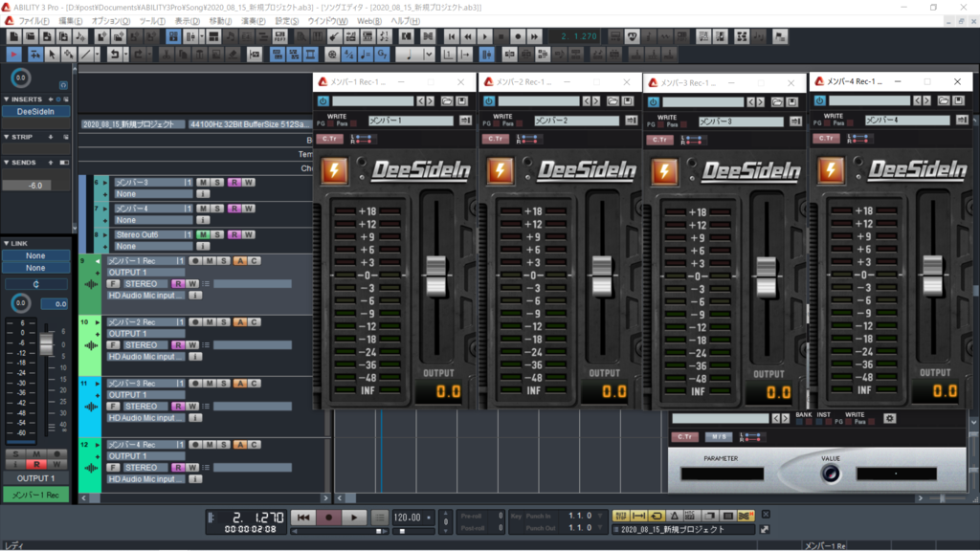This screenshot has width=980, height=551.
Task: Click the lightning bolt icon in メンバー1 plugin
Action: (x=334, y=170)
